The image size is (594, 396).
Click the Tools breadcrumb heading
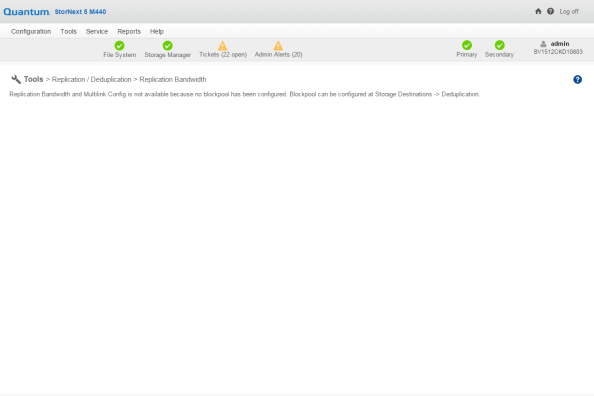[33, 79]
